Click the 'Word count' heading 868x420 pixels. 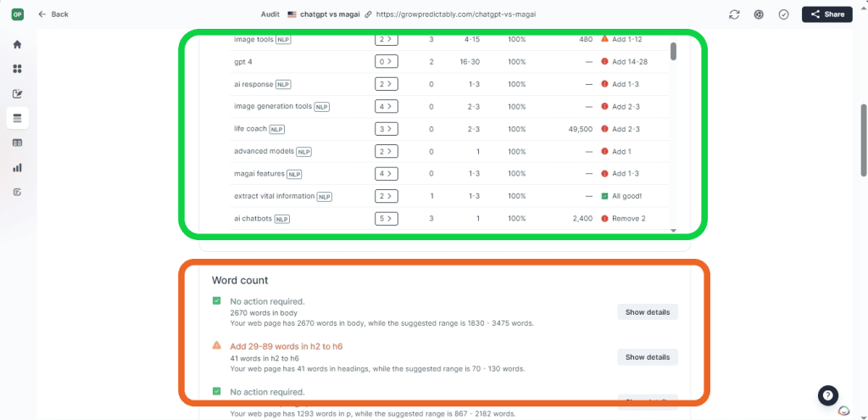[240, 280]
